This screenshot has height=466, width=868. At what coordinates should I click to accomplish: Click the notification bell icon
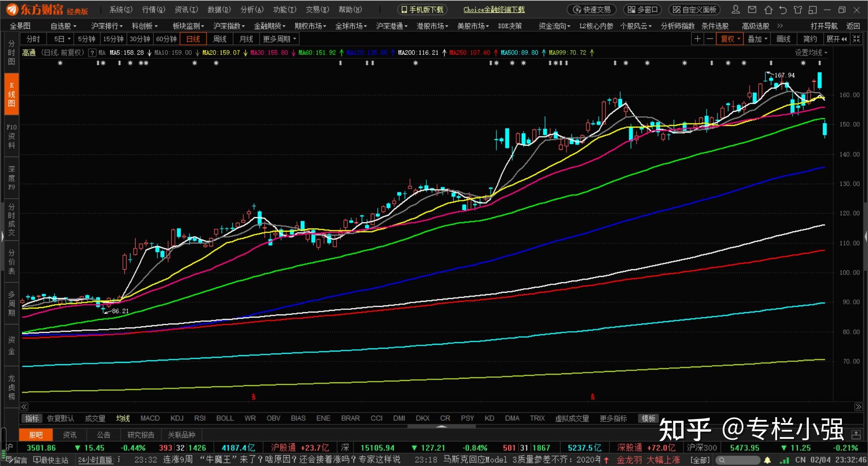767,460
